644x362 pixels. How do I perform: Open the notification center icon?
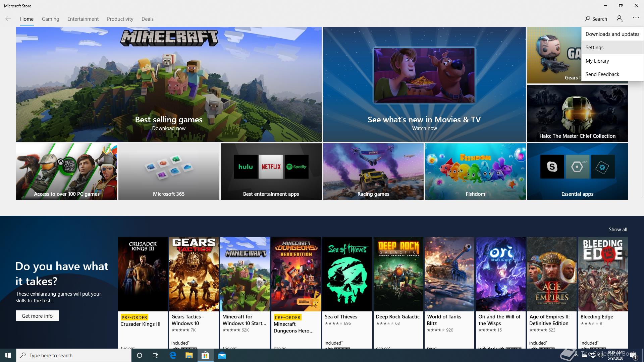(633, 356)
